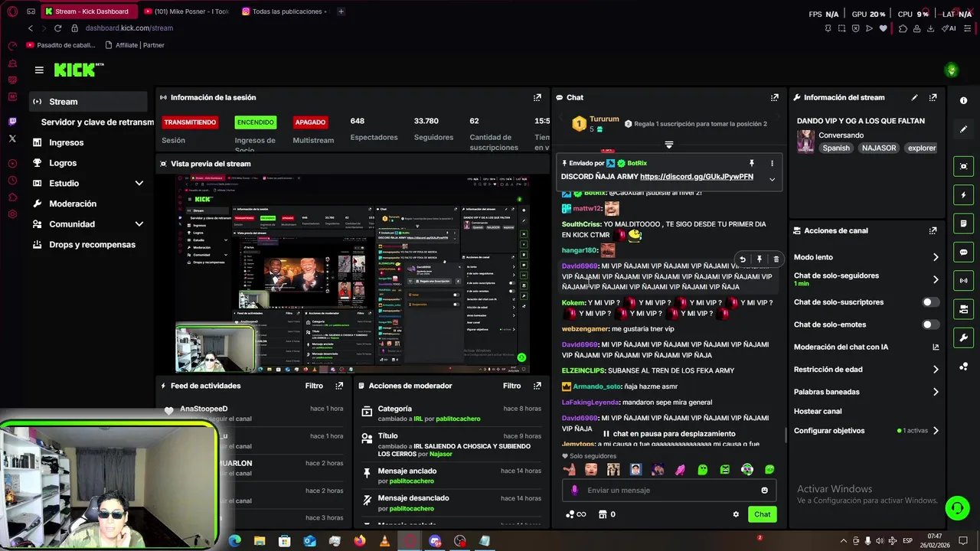
Task: Open the Kick hamburger menu
Action: click(x=39, y=70)
